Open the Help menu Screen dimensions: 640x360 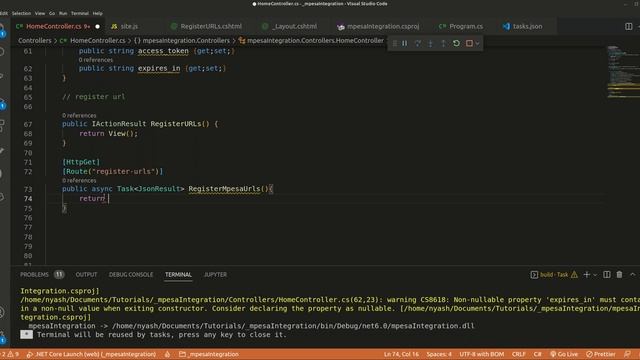(x=98, y=13)
